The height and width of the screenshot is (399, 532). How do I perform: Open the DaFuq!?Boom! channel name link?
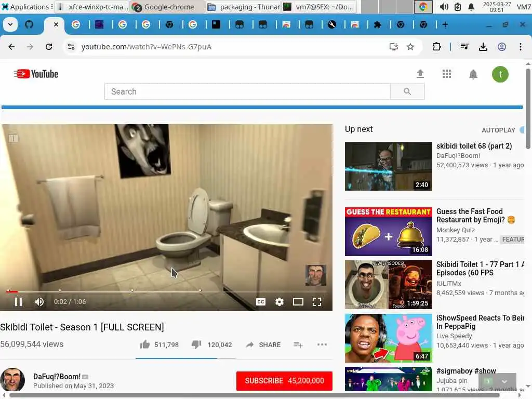pos(57,377)
